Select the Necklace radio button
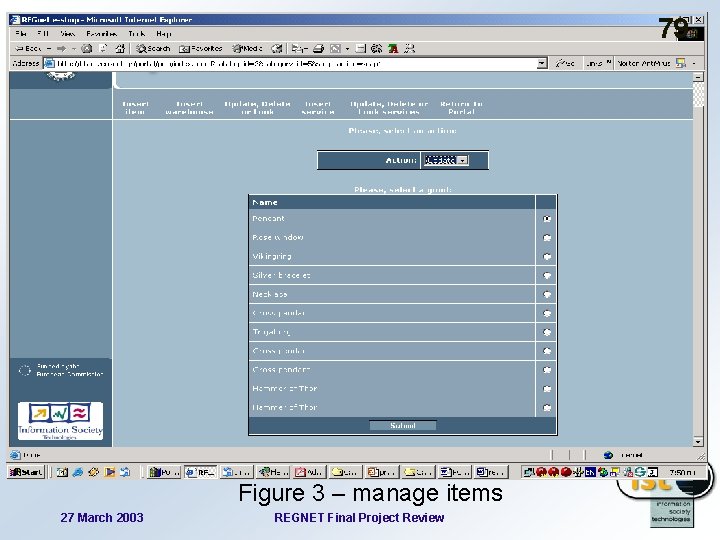 (x=547, y=294)
